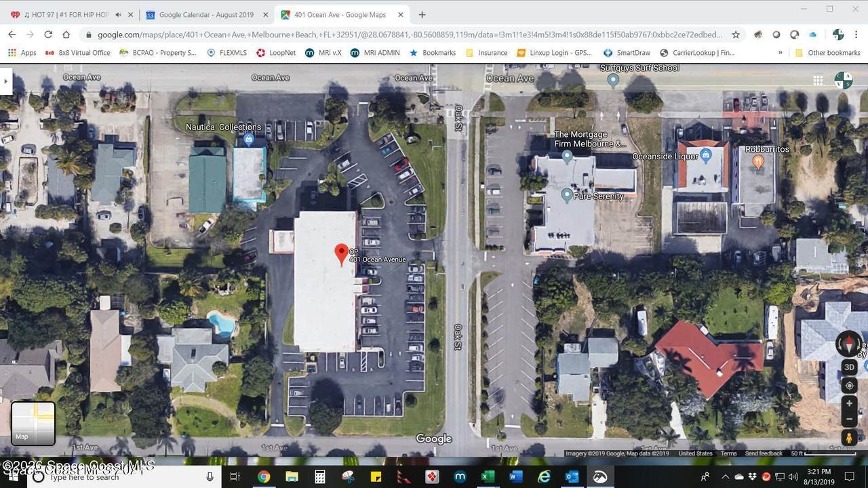Click the compass to reset north
This screenshot has width=868, height=488.
pyautogui.click(x=849, y=344)
